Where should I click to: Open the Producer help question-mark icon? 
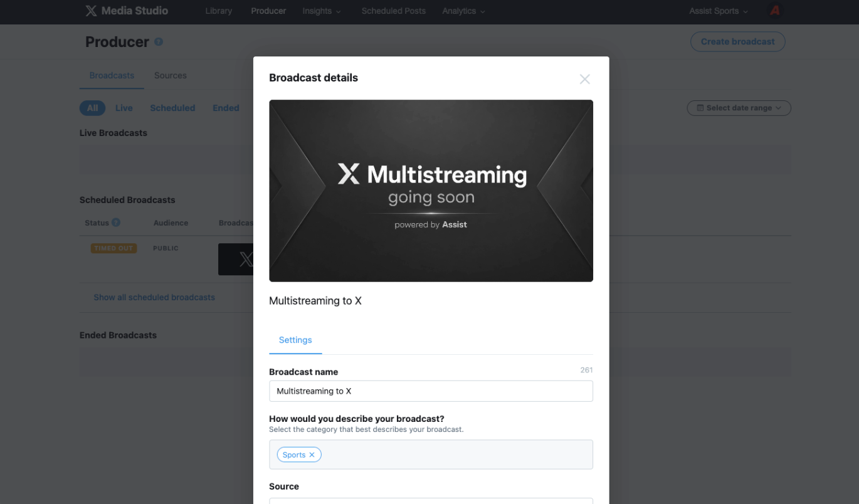(159, 42)
